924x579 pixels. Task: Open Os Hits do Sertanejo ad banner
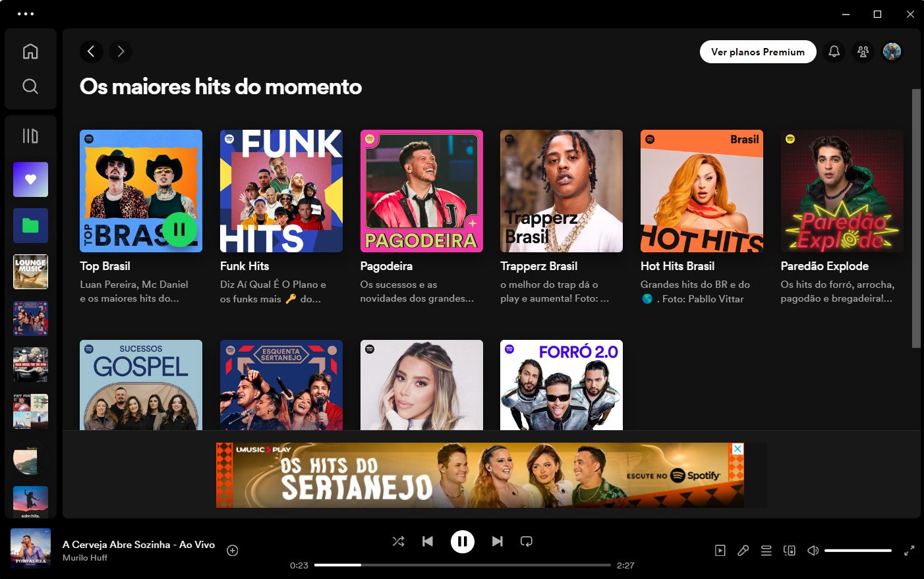(x=480, y=475)
